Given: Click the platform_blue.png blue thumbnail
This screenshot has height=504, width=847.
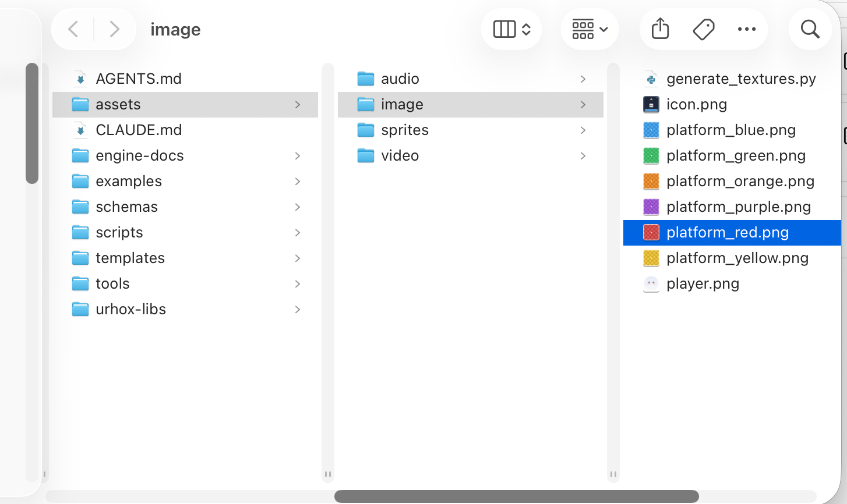Looking at the screenshot, I should (x=651, y=130).
